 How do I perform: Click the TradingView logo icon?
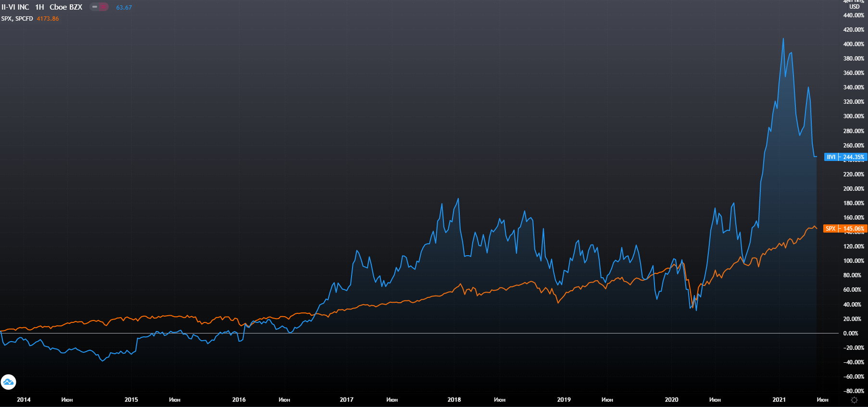(8, 382)
